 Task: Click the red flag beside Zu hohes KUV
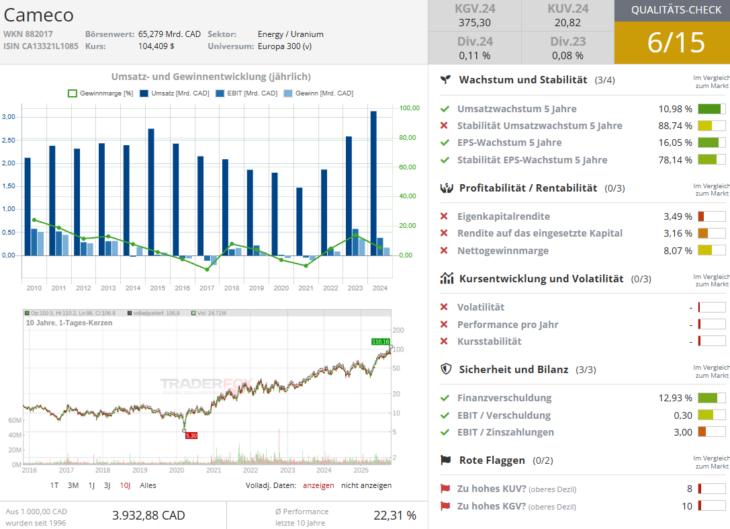[445, 488]
